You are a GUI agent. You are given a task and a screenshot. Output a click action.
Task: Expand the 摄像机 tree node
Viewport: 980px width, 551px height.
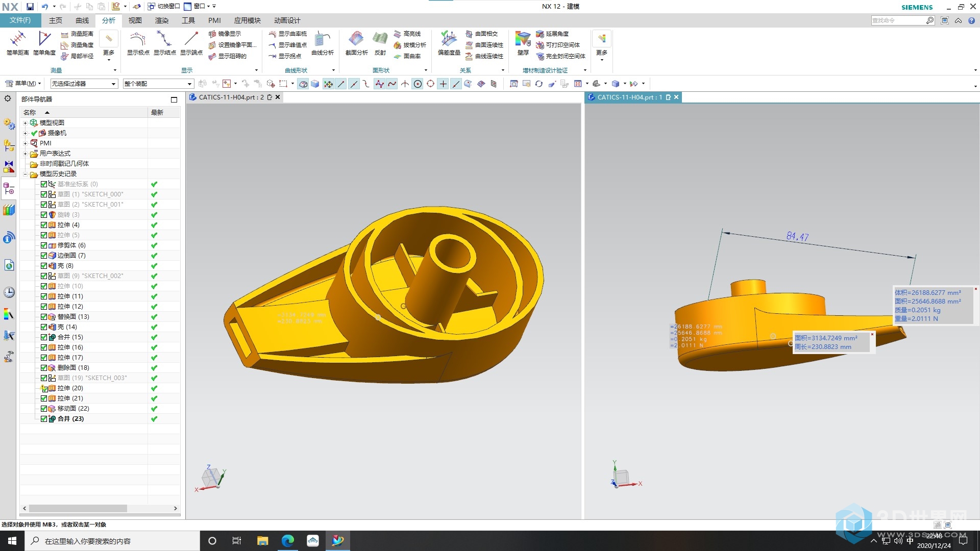[25, 133]
